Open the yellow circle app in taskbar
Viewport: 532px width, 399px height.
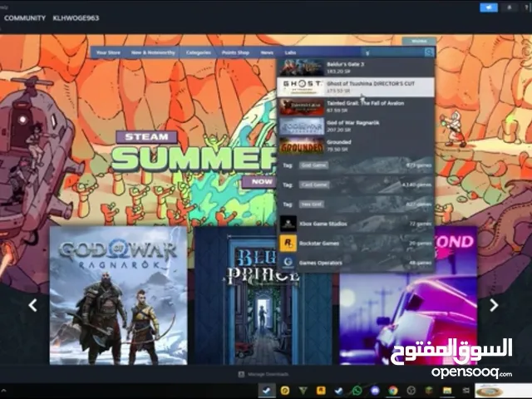pyautogui.click(x=285, y=391)
